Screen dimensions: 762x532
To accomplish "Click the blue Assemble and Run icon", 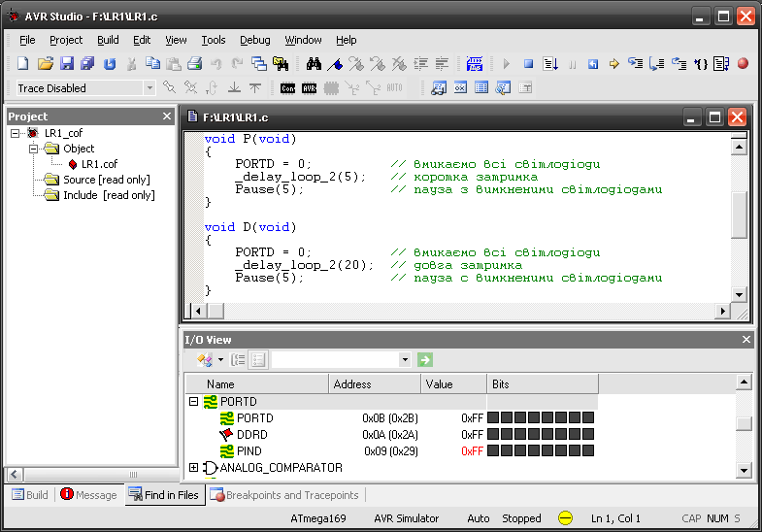I will (x=475, y=64).
